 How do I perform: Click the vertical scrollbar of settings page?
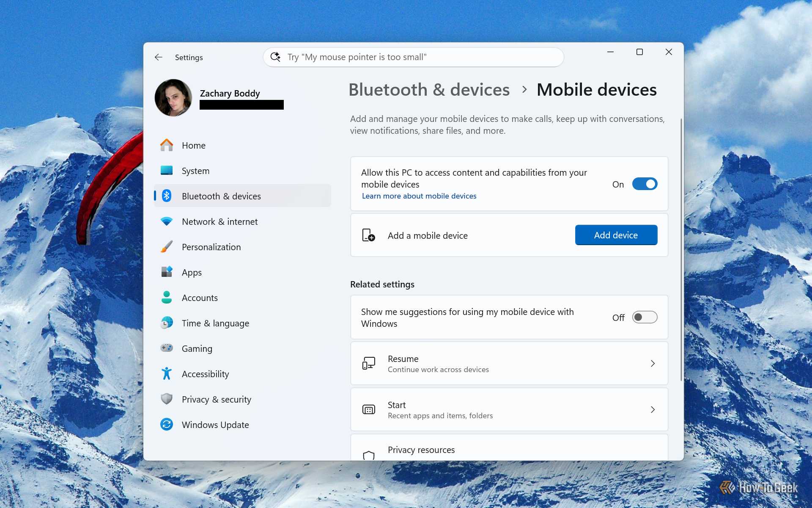681,250
